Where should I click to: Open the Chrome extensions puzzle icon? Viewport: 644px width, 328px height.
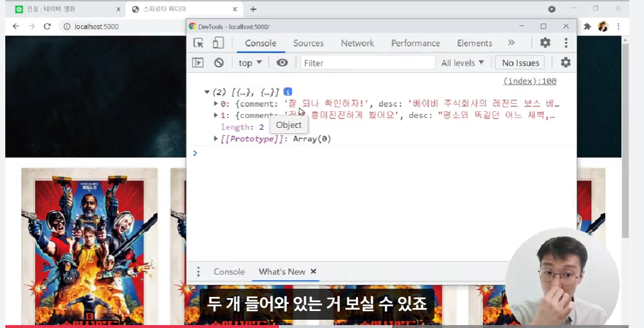587,26
